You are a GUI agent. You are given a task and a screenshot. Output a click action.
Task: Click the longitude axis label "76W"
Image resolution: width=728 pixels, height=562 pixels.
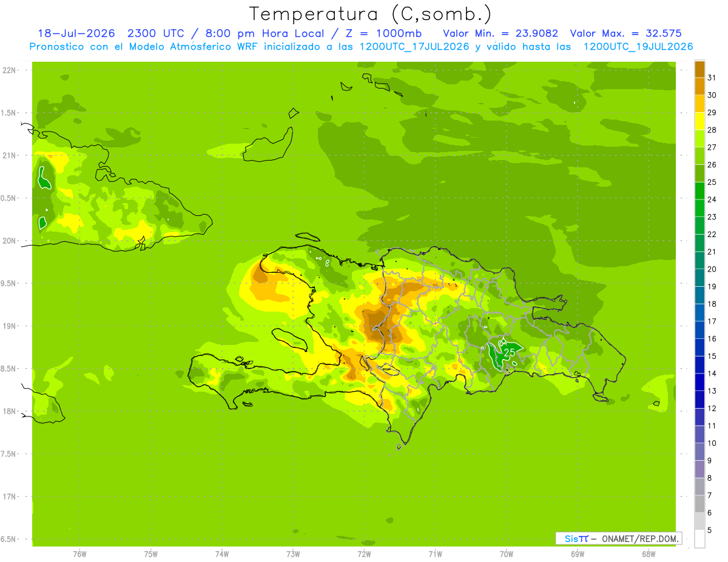[79, 554]
